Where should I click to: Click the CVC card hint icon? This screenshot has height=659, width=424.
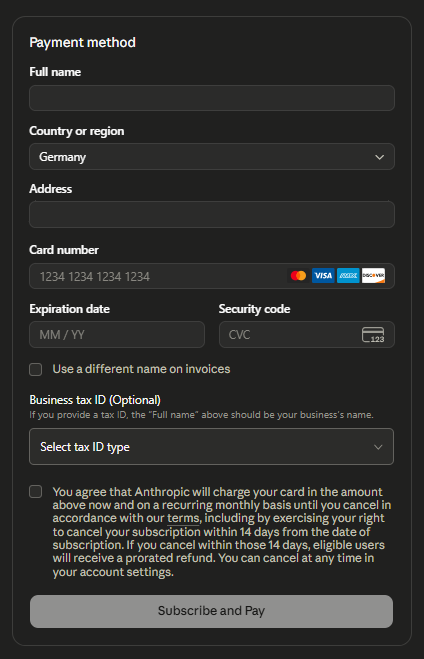tap(373, 335)
